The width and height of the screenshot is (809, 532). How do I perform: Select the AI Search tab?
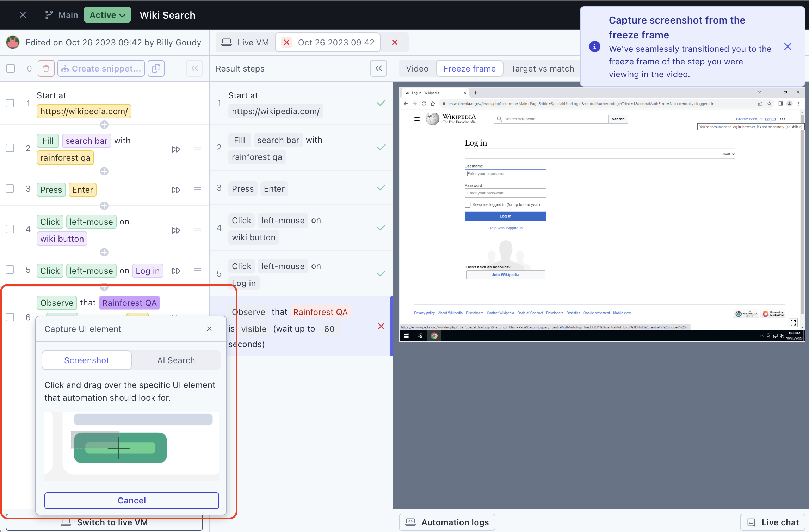176,360
